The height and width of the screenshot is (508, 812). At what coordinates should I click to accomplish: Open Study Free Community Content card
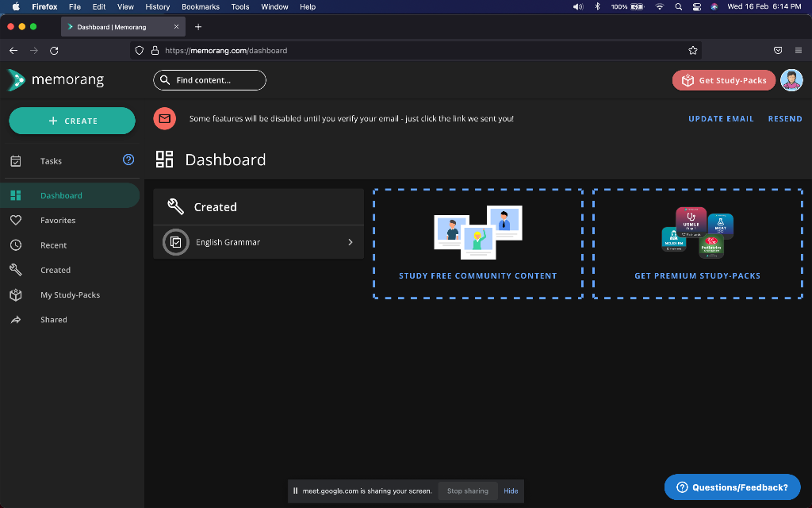coord(477,244)
